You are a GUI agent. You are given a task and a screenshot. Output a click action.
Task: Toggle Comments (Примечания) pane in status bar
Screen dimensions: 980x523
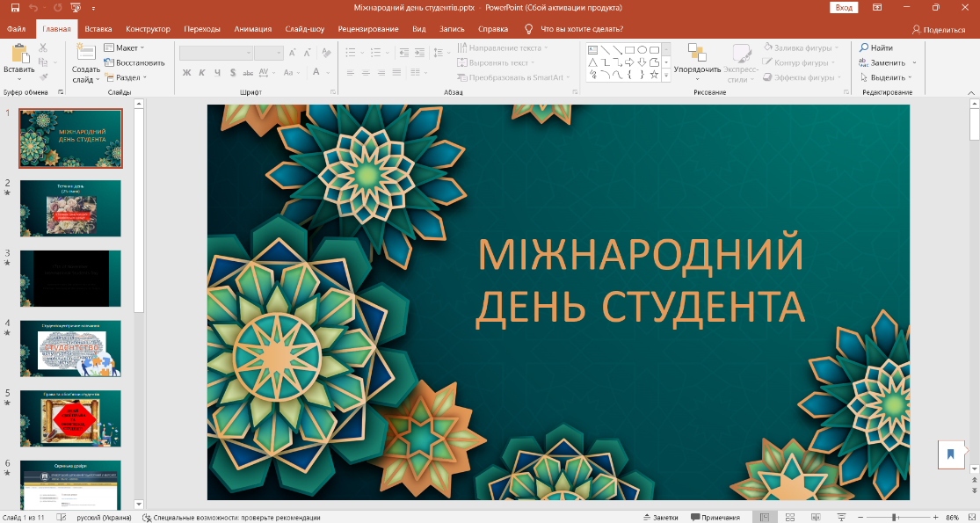[x=715, y=518]
